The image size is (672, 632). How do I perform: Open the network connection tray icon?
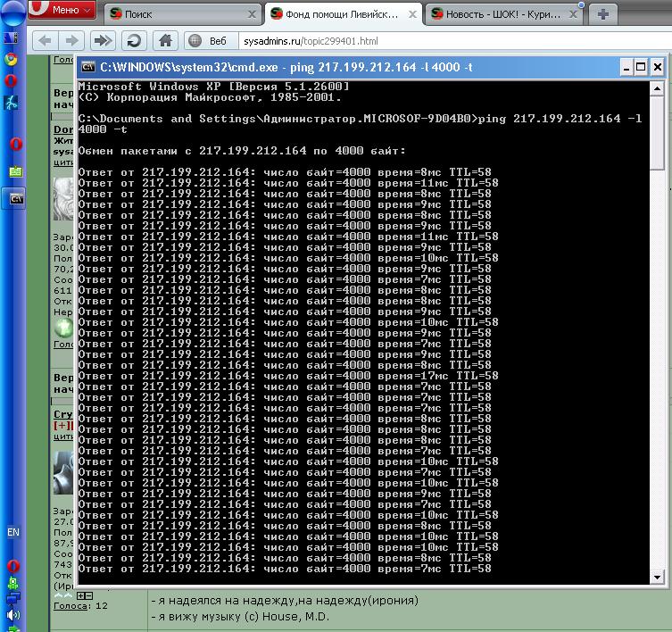click(12, 597)
